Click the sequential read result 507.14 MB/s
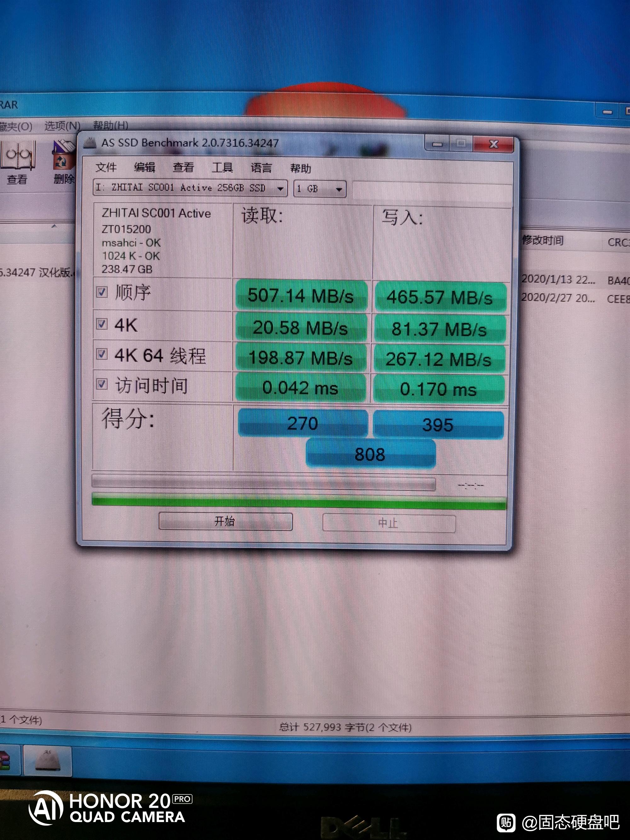The image size is (630, 840). click(x=301, y=295)
